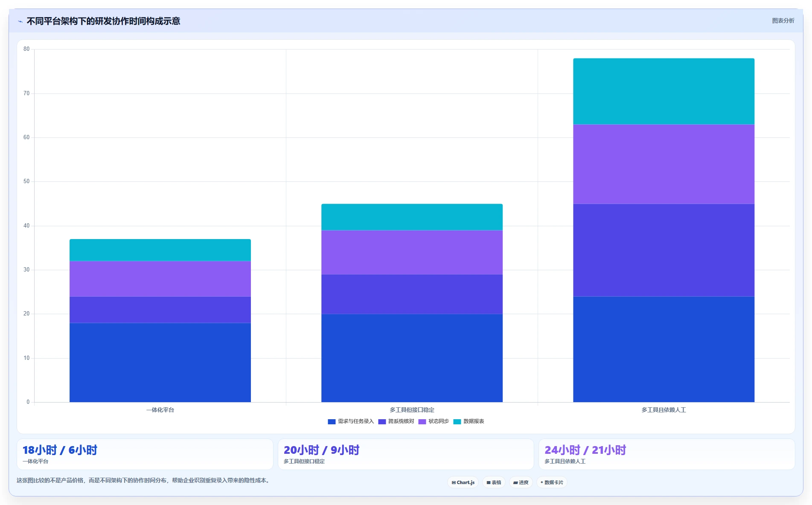The height and width of the screenshot is (505, 812).
Task: Toggle the 数据报表 legend swatch
Action: pos(457,422)
